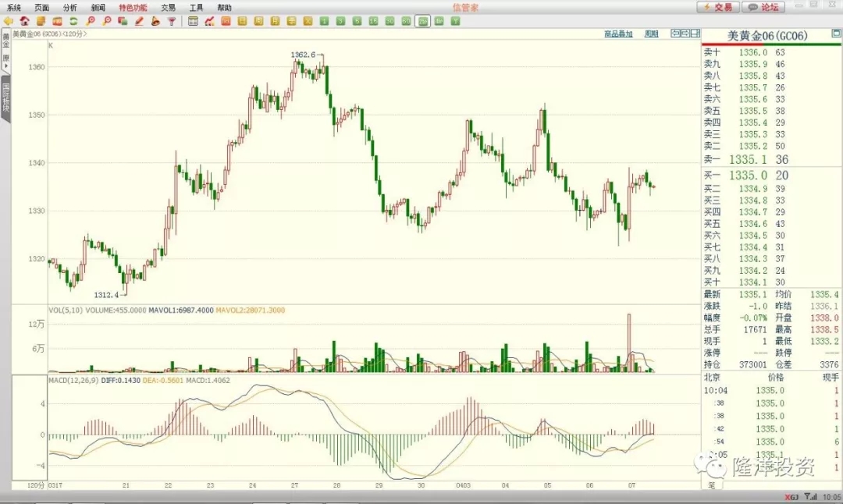Click the 卖一 price 1335.1
Viewport: 843px width, 504px height.
(x=748, y=160)
